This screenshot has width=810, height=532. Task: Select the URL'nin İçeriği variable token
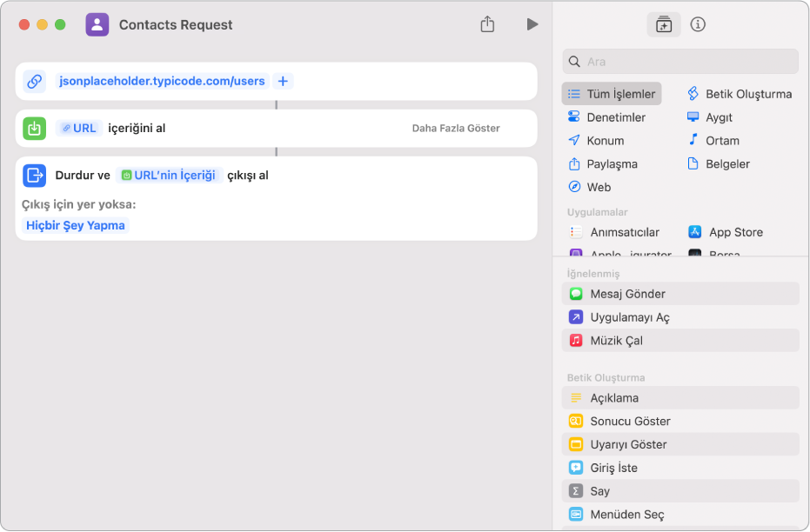point(169,176)
